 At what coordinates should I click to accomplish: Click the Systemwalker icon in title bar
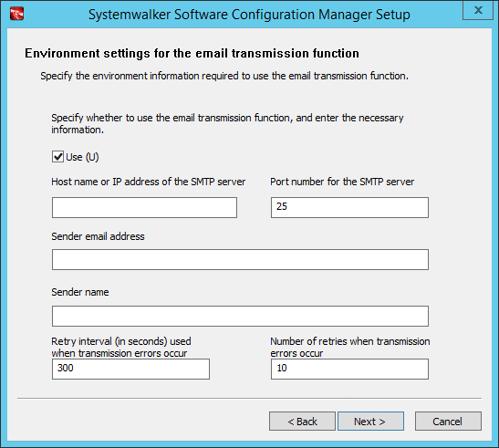click(16, 14)
